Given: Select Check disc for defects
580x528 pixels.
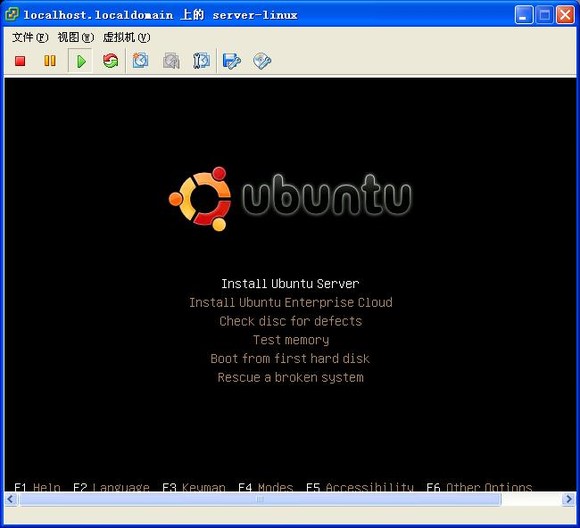Looking at the screenshot, I should pyautogui.click(x=291, y=321).
